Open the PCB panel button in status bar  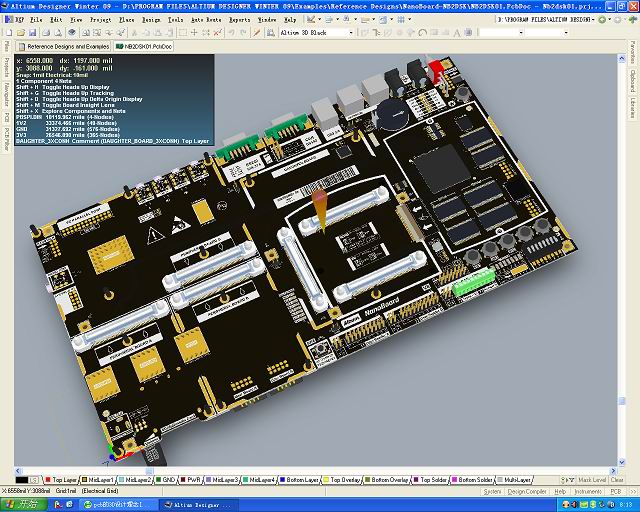tap(616, 491)
